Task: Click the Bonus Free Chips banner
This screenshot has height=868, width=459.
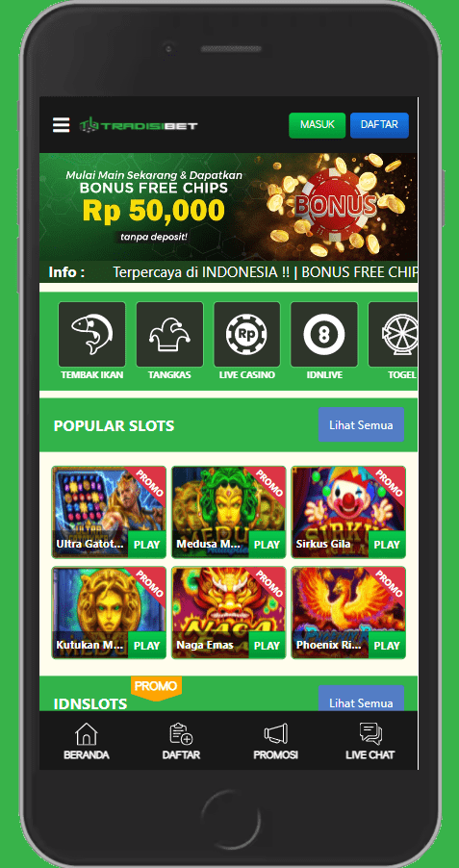Action: (x=228, y=207)
